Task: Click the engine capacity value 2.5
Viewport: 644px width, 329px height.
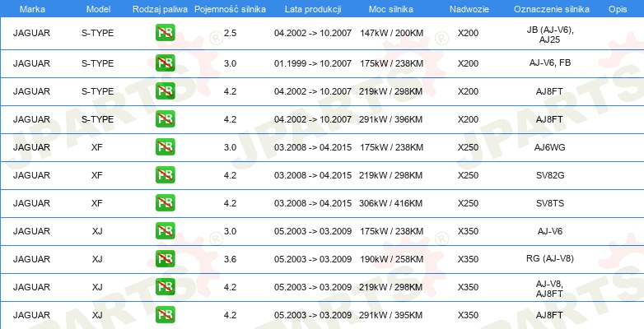Action: coord(231,33)
